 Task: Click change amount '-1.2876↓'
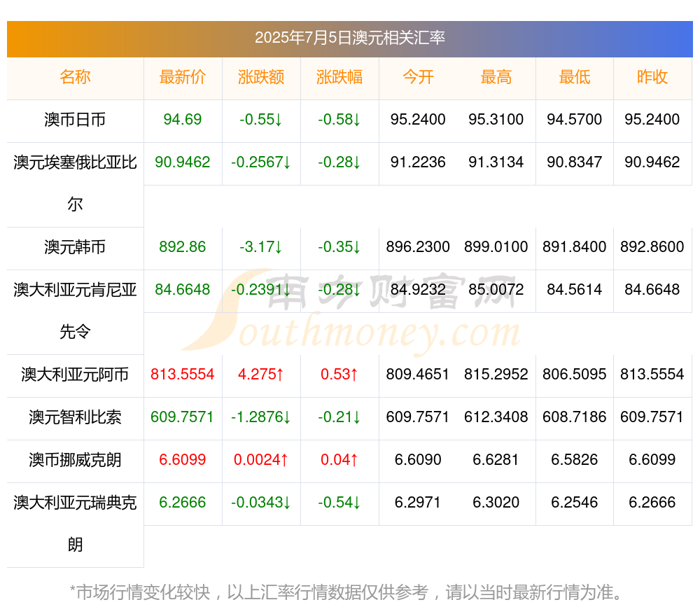point(260,417)
